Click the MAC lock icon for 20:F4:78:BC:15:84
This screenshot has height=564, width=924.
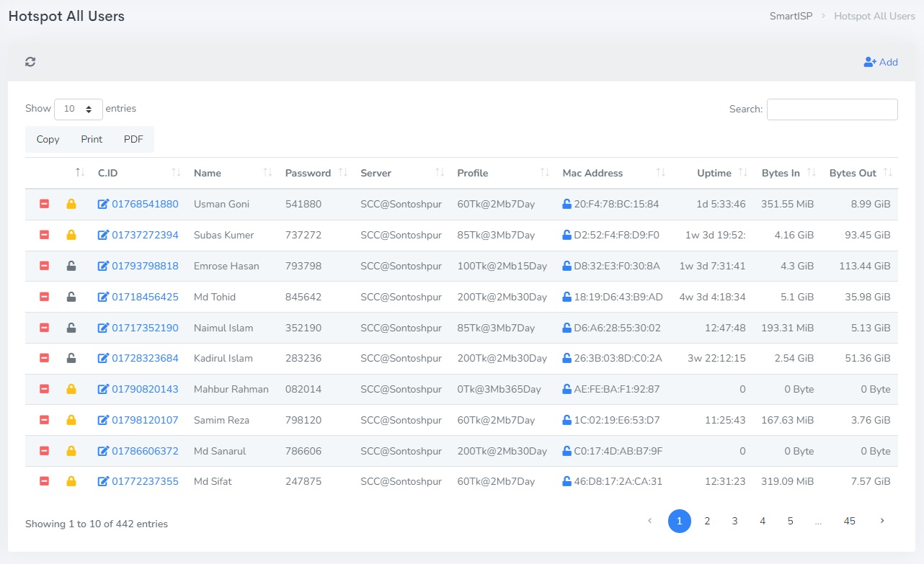[x=567, y=205]
